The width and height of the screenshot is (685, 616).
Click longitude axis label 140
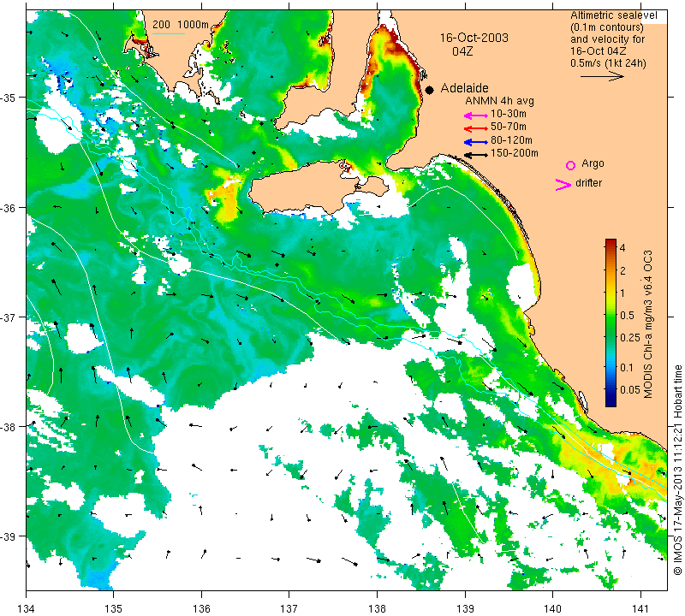click(552, 608)
